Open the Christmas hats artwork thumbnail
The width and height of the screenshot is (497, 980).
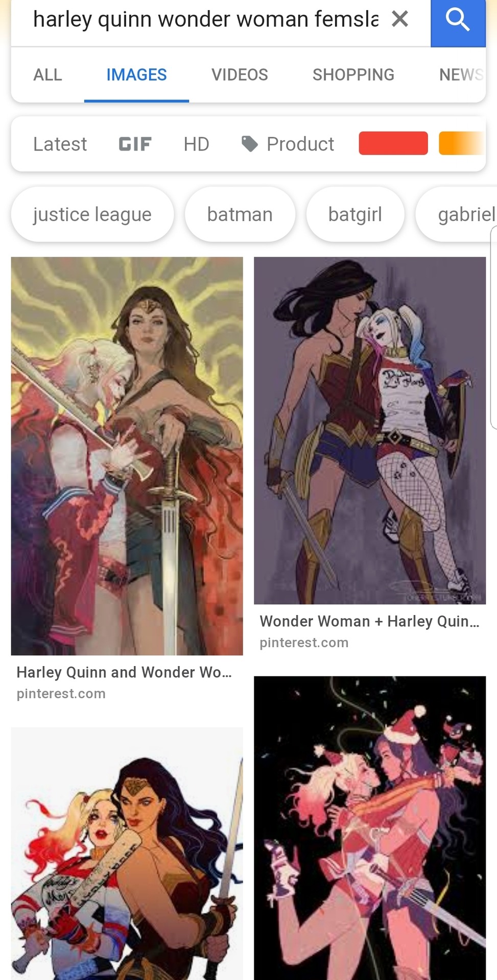370,828
